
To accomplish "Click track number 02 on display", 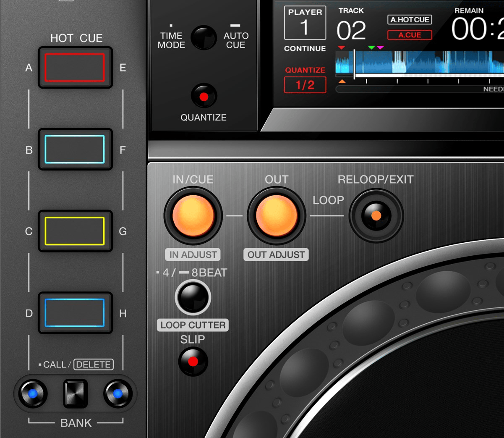I will click(351, 30).
